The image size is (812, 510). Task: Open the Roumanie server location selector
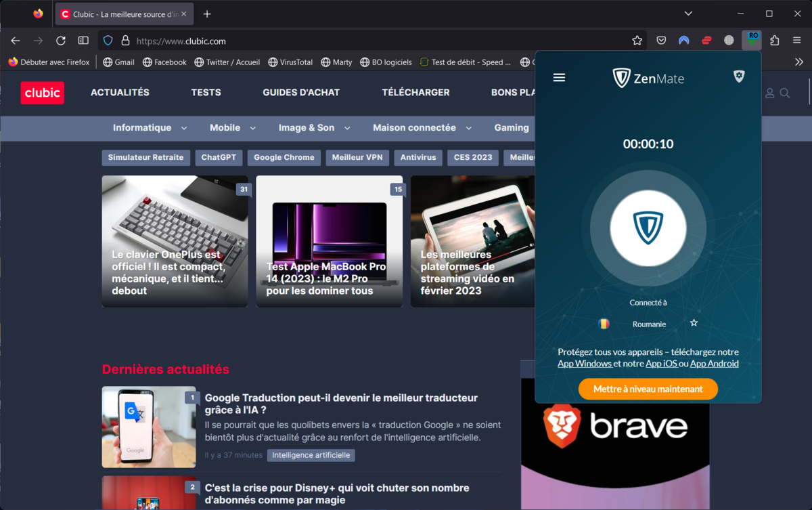pos(648,324)
